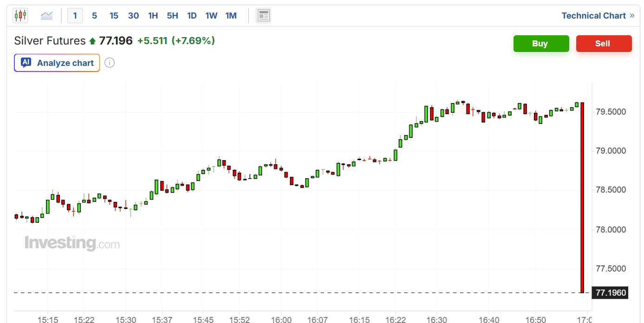Switch to the area chart type icon
This screenshot has height=323, width=644.
[x=46, y=16]
